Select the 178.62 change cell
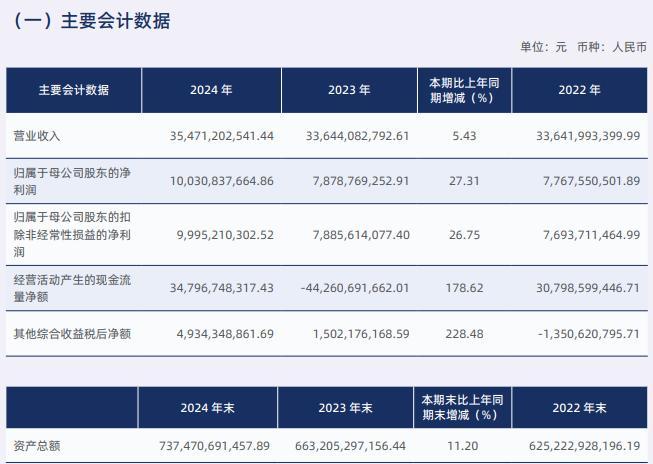This screenshot has height=464, width=653. [463, 287]
